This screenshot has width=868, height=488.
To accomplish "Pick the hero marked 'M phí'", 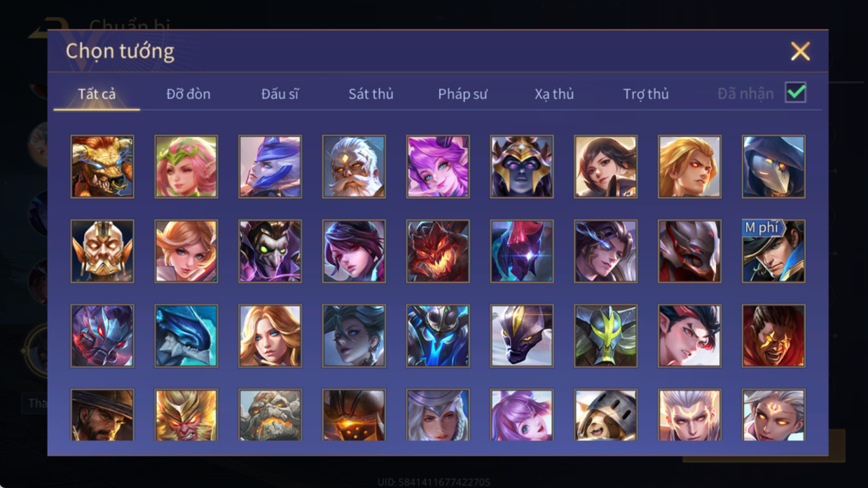I will coord(773,251).
